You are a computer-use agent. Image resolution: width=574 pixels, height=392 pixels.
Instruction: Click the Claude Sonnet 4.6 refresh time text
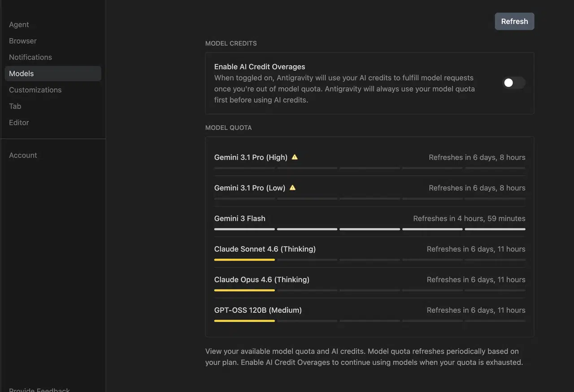click(476, 249)
